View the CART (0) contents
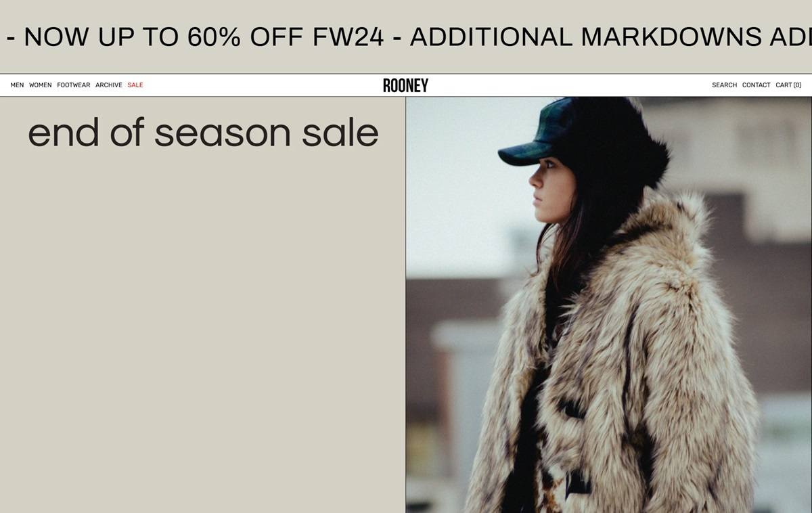 pos(788,85)
